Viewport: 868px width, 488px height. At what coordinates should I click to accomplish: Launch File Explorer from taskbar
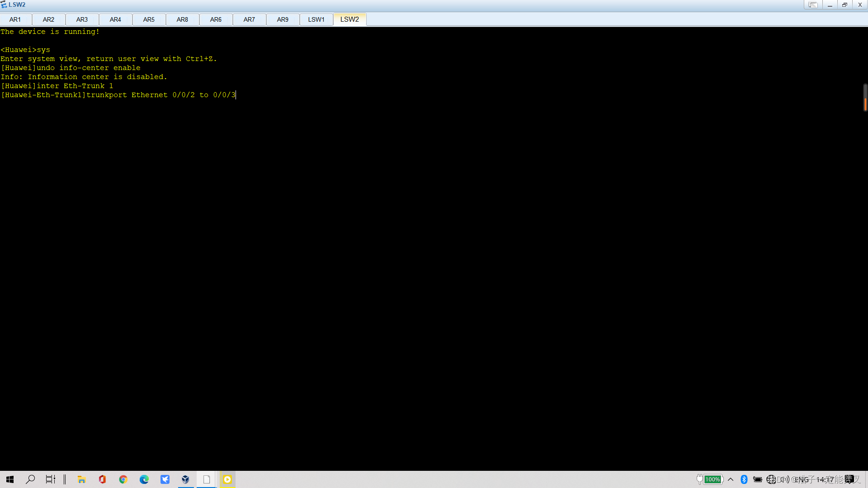click(81, 479)
